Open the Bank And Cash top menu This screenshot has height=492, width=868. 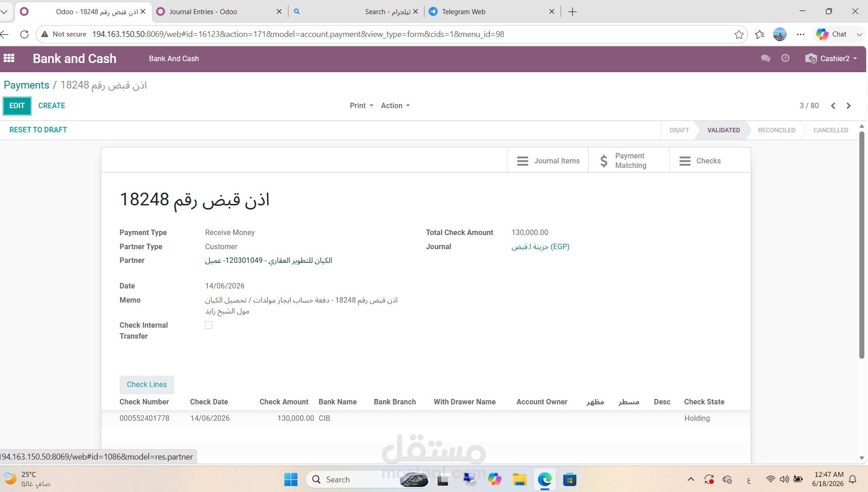pyautogui.click(x=173, y=58)
